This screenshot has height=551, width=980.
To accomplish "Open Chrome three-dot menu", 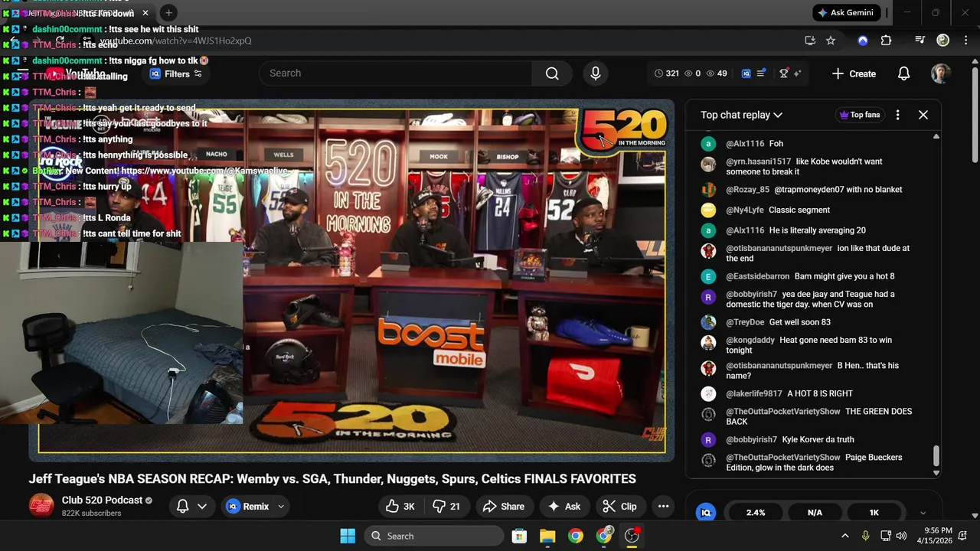I will tap(965, 41).
